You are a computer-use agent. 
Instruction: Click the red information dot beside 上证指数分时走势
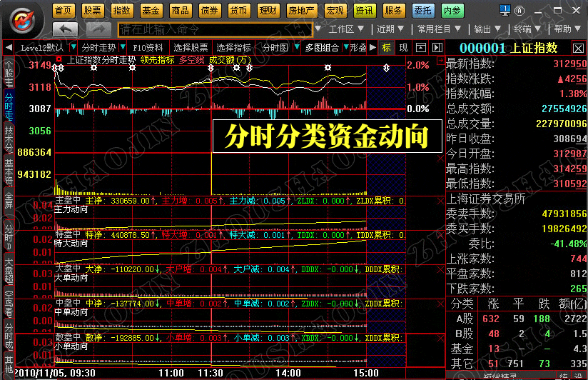pyautogui.click(x=59, y=60)
